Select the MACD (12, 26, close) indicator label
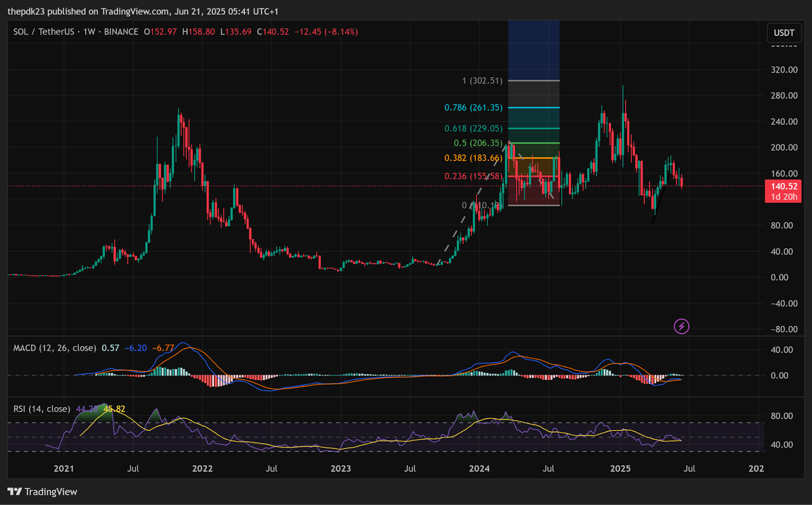Image resolution: width=812 pixels, height=505 pixels. [x=55, y=348]
